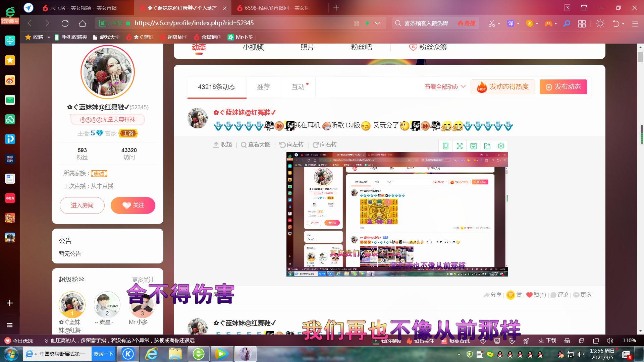
Task: Open the 粉丝众筹 tab
Action: [428, 47]
